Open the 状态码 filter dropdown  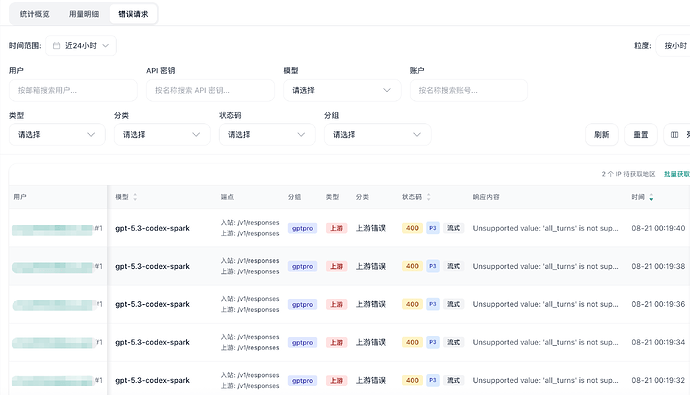click(267, 135)
